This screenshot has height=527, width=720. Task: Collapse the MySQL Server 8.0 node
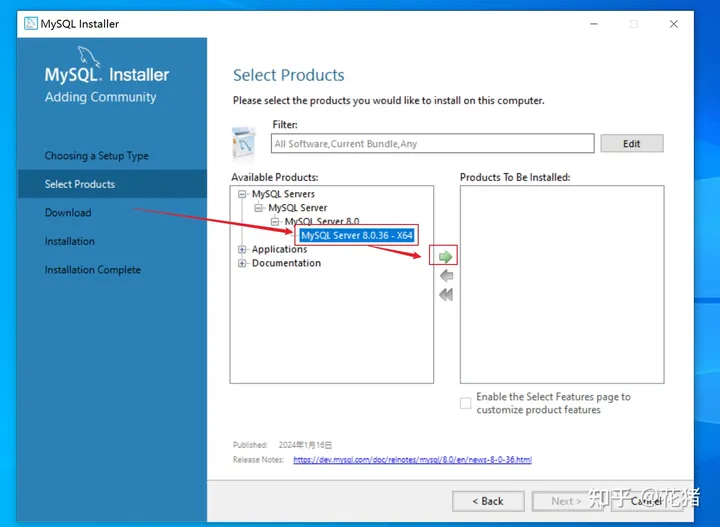[x=275, y=222]
